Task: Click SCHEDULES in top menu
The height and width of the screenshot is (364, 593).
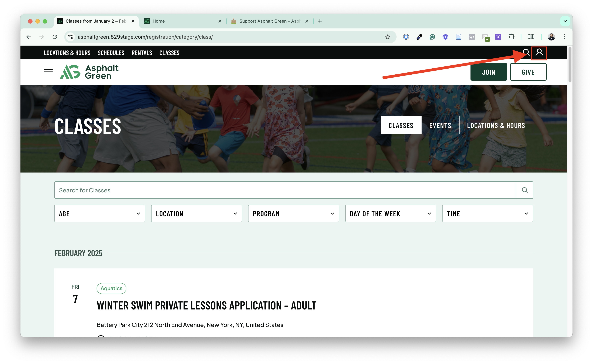Action: pos(111,53)
